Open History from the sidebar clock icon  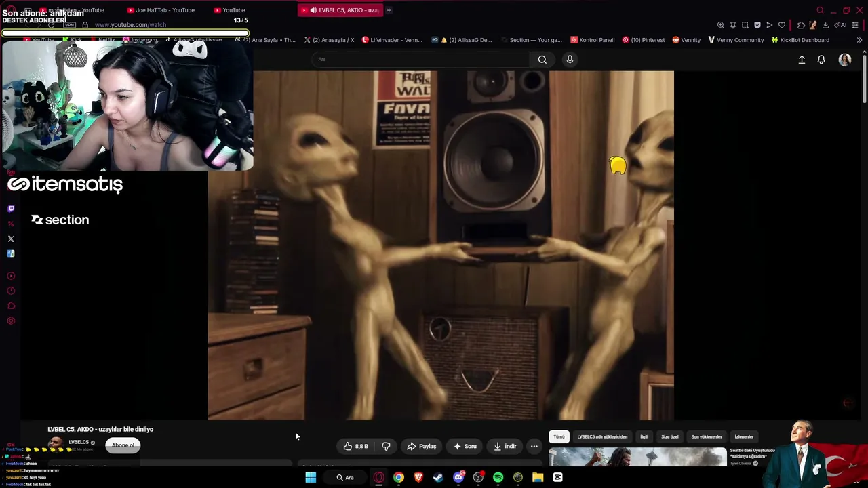click(x=11, y=291)
